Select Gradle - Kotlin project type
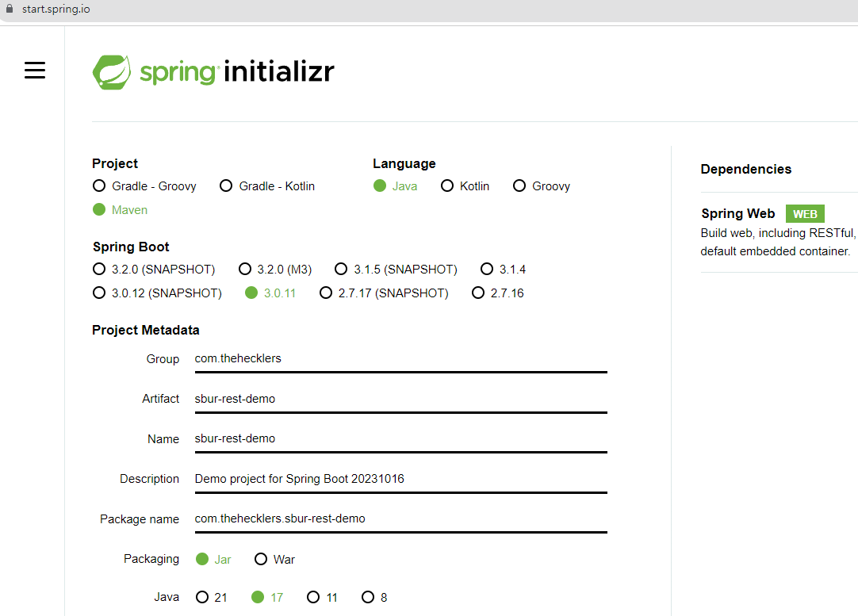Screen dimensions: 858x616 [267, 186]
